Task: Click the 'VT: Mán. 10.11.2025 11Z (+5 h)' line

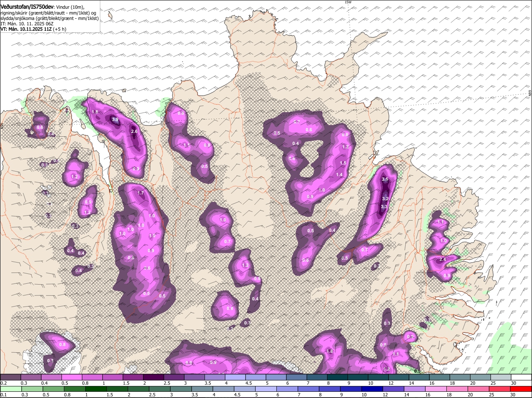Action: tap(34, 29)
